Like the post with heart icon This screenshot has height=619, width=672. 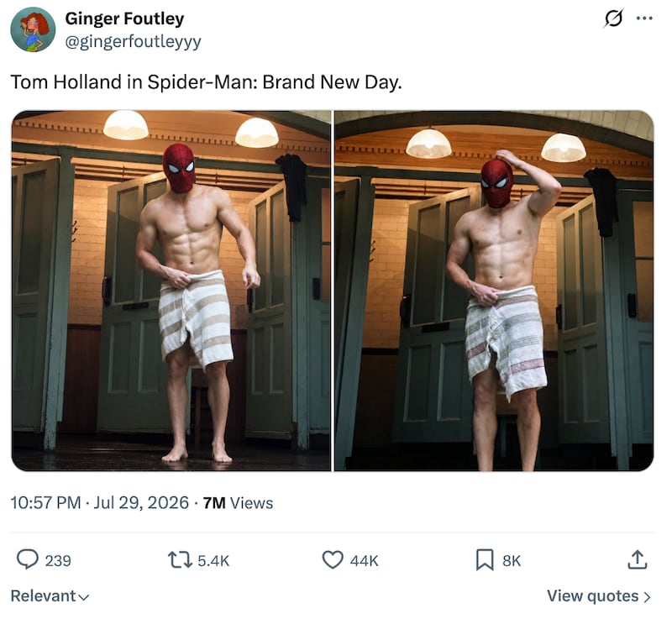[333, 560]
